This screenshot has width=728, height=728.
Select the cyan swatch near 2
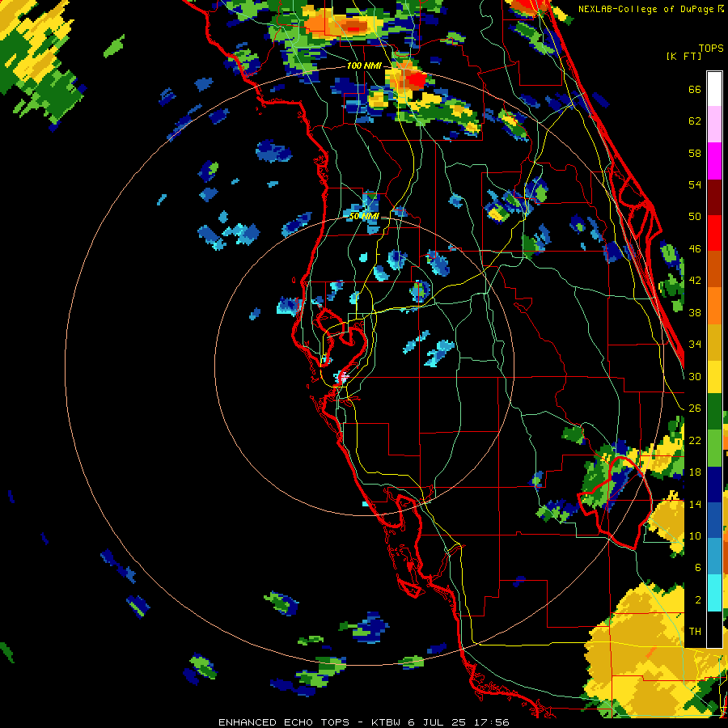click(714, 593)
